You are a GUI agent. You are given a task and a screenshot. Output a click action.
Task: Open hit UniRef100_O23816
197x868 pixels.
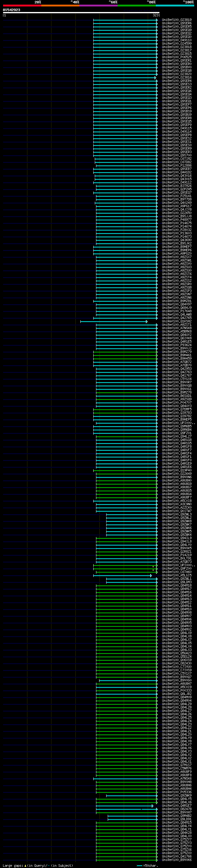coord(177,78)
